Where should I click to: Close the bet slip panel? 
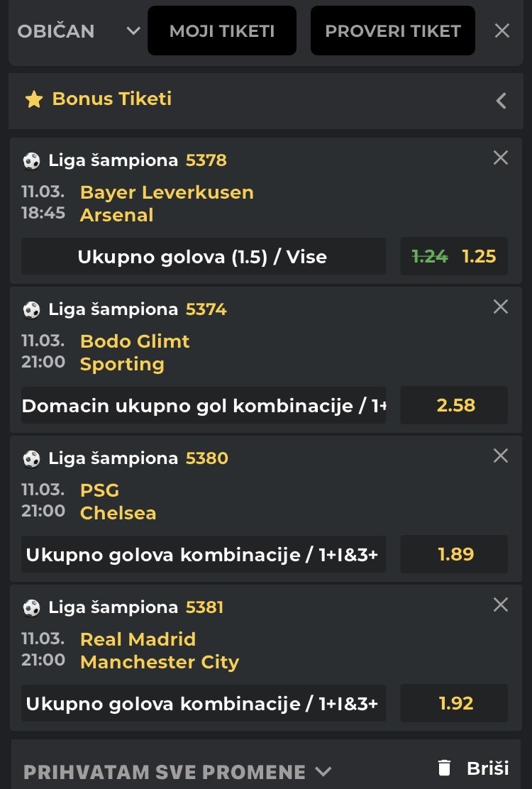pos(502,31)
